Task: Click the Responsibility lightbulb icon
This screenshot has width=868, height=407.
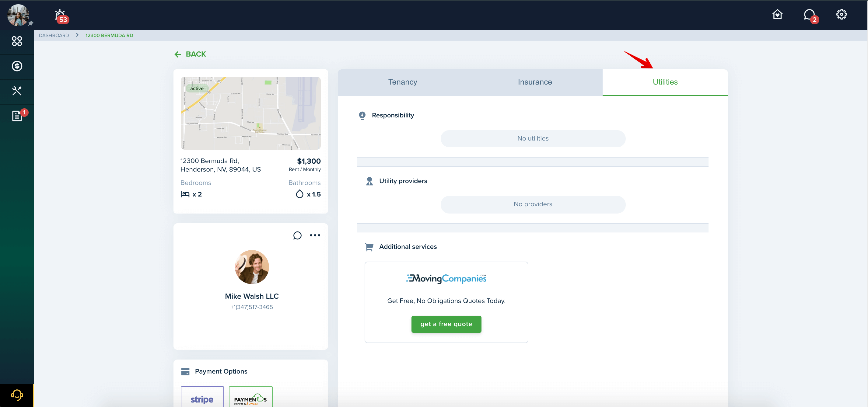Action: (362, 116)
